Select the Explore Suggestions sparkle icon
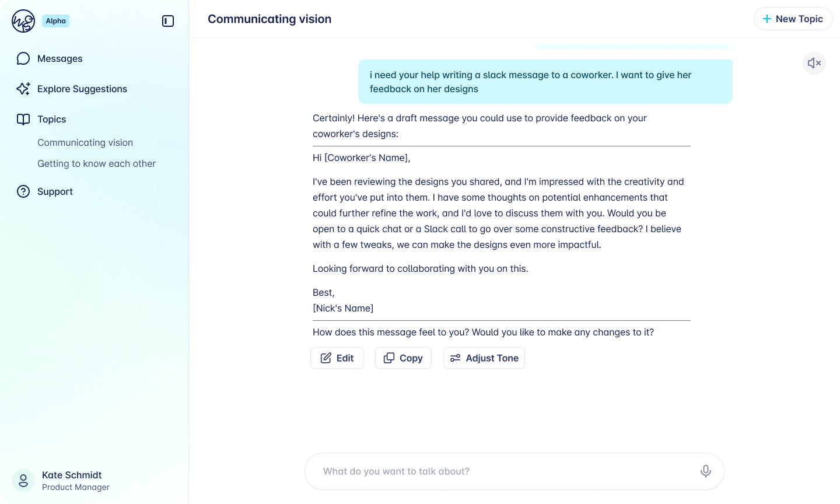The width and height of the screenshot is (840, 504). 23,89
